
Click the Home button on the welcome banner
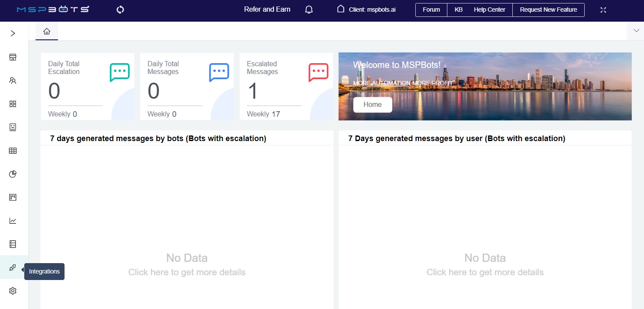372,104
